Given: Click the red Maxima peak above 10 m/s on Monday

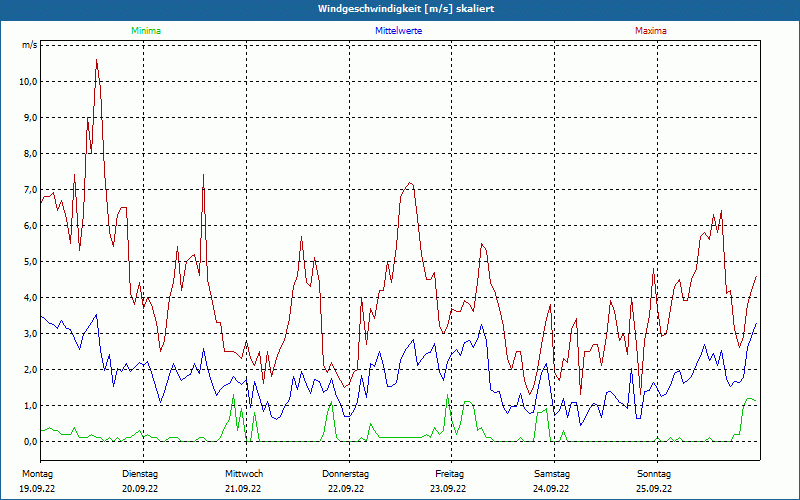Looking at the screenshot, I should (x=96, y=61).
